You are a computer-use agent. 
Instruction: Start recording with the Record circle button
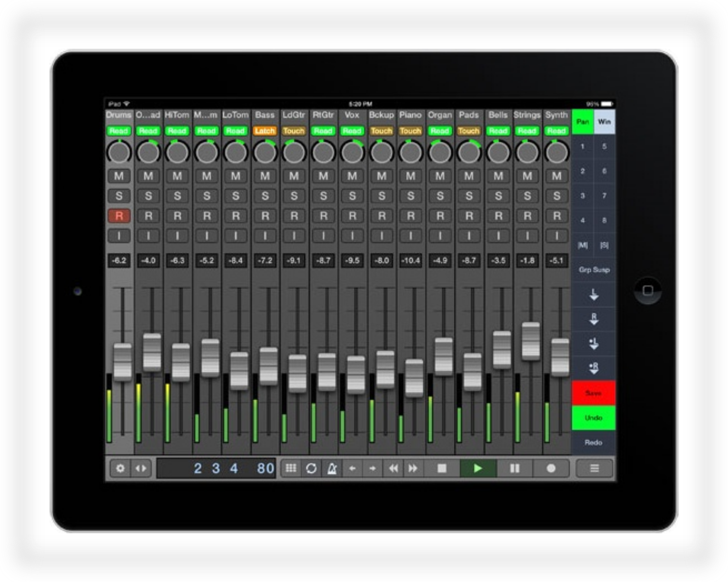551,468
